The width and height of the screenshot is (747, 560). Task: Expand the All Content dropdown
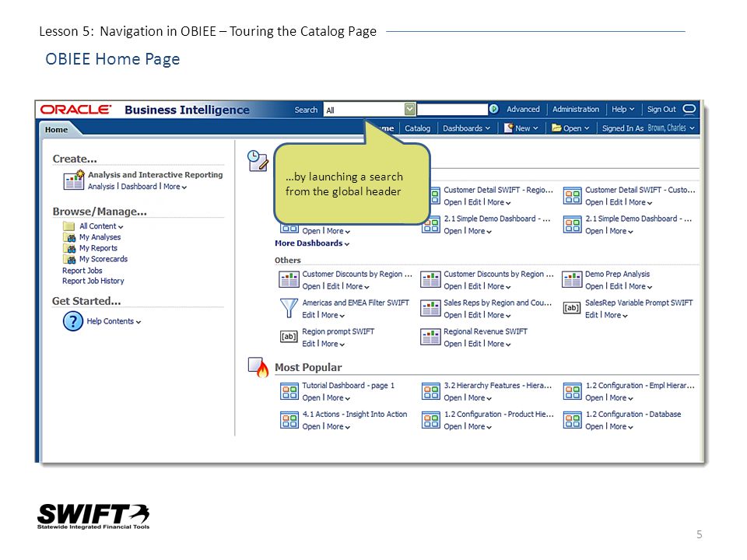pos(101,226)
